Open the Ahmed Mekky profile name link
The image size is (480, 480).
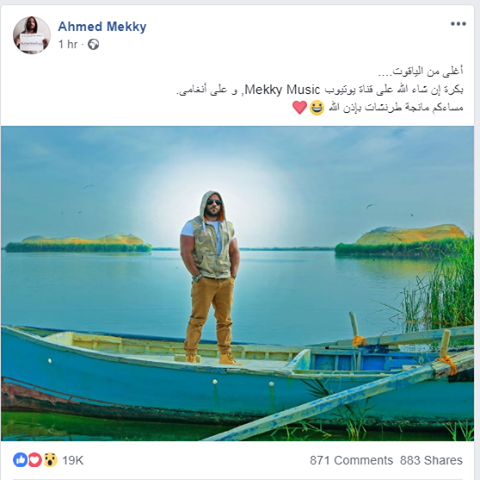click(102, 26)
